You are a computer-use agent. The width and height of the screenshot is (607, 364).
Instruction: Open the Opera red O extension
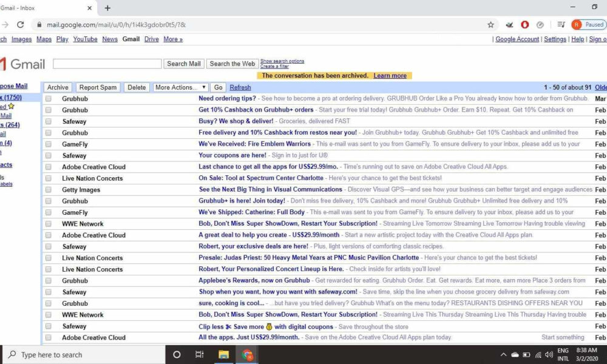524,25
